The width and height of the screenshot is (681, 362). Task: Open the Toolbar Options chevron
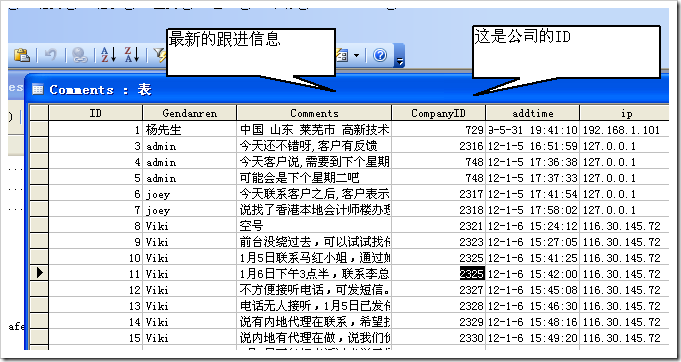point(400,56)
